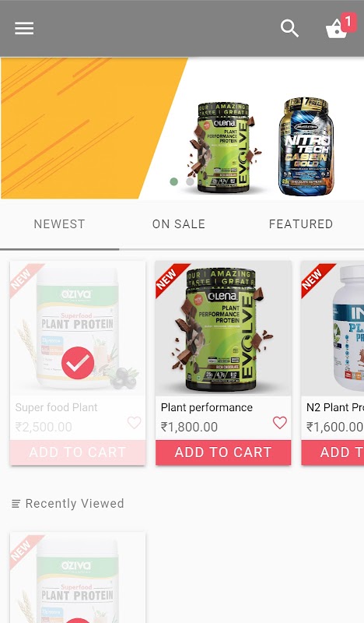Open the hamburger navigation menu
The width and height of the screenshot is (364, 623).
24,29
